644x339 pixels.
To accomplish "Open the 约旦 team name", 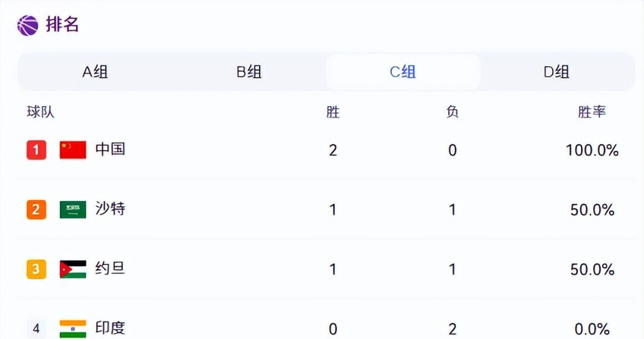I will tap(110, 269).
